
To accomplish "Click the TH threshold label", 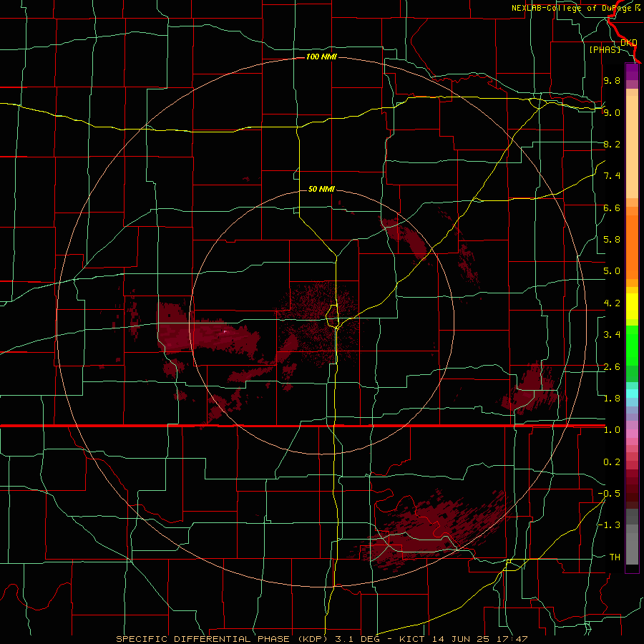I will tap(615, 557).
